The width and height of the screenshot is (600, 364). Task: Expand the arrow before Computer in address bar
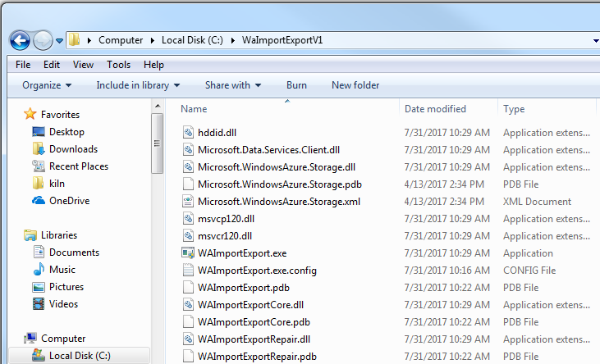pyautogui.click(x=89, y=40)
